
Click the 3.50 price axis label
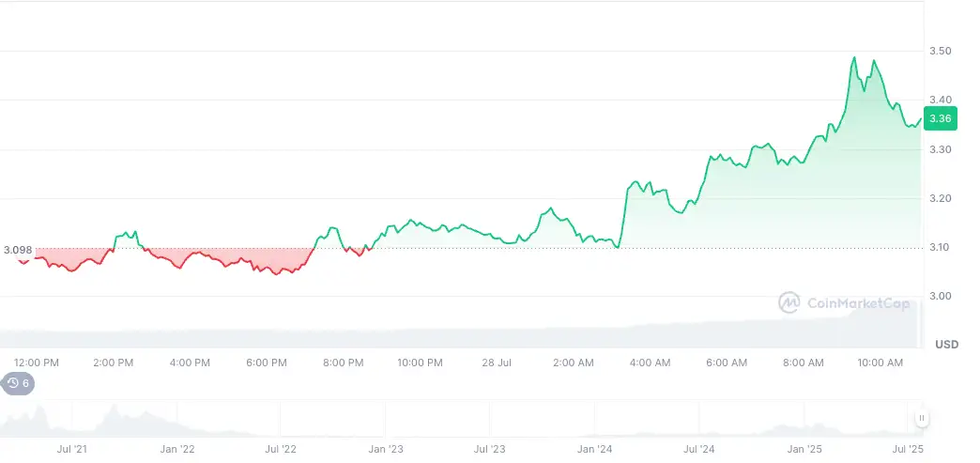(940, 51)
